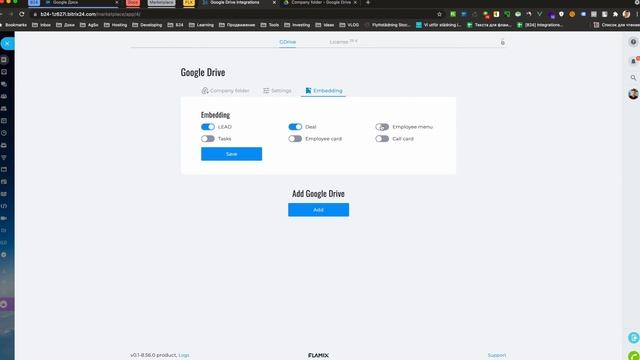Expand the Docs tab group label
This screenshot has width=640, height=360.
point(133,2)
